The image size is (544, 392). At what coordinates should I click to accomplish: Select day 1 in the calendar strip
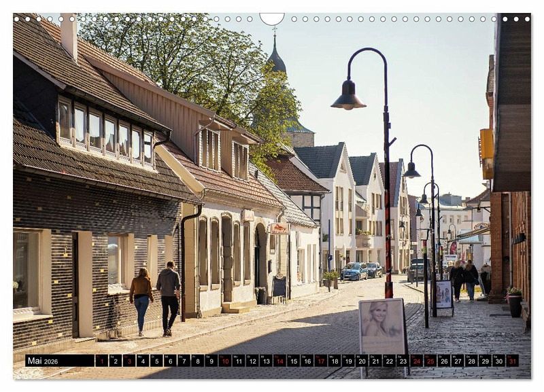click(101, 361)
